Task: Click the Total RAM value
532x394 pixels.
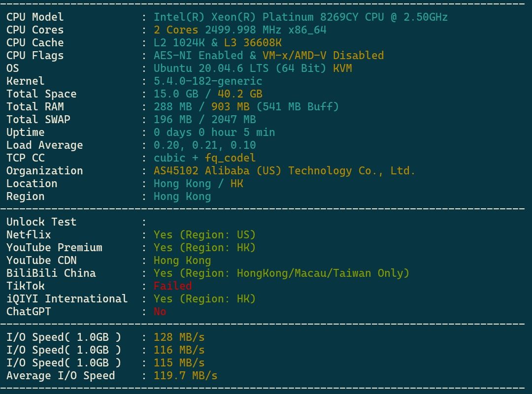Action: [x=246, y=107]
